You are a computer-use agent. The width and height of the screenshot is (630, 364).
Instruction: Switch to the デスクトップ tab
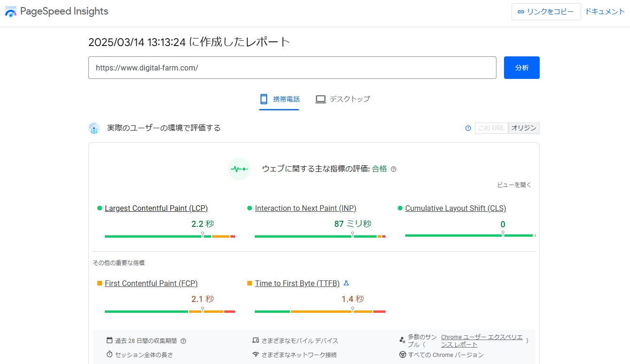pyautogui.click(x=343, y=99)
